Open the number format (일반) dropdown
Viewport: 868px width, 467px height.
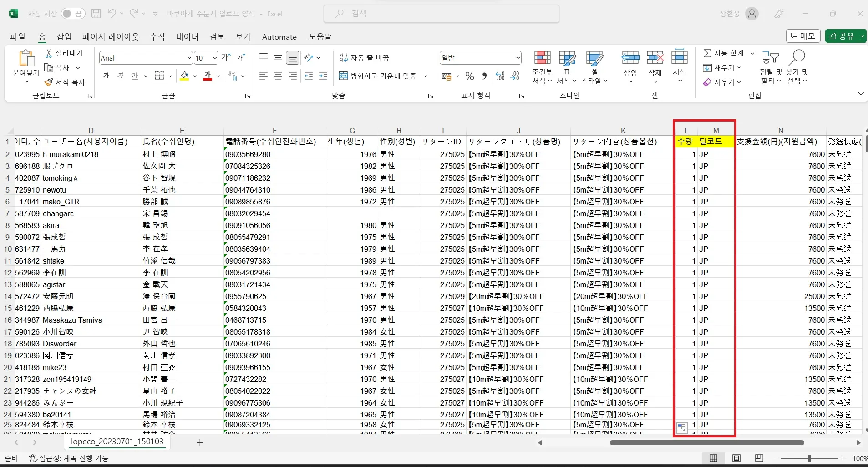pyautogui.click(x=518, y=58)
